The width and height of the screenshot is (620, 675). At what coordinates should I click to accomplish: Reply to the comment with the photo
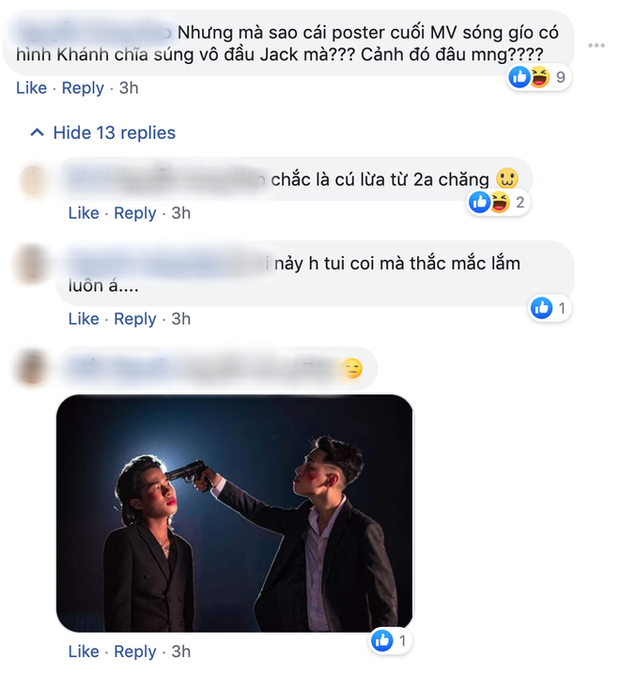pyautogui.click(x=135, y=652)
